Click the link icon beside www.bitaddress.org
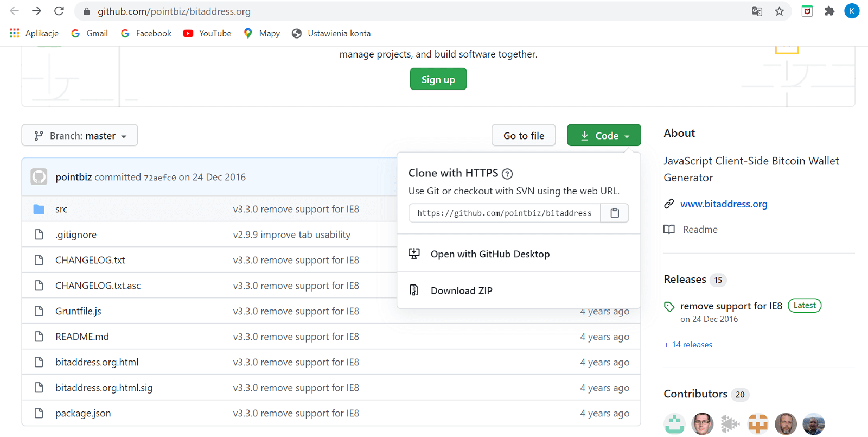The height and width of the screenshot is (437, 868). tap(669, 204)
